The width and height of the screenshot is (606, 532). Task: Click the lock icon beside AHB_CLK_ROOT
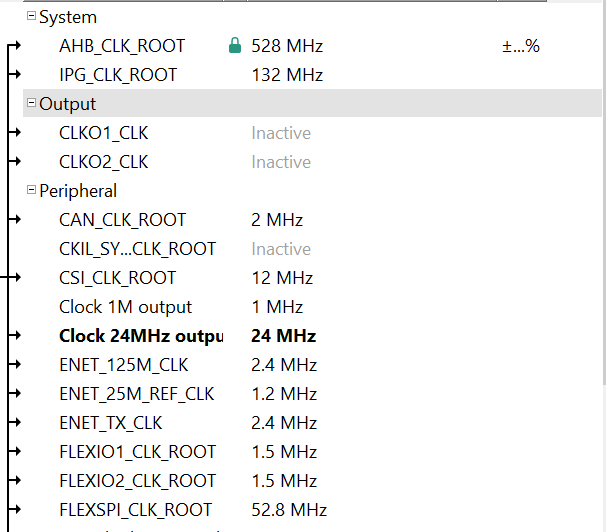(235, 46)
